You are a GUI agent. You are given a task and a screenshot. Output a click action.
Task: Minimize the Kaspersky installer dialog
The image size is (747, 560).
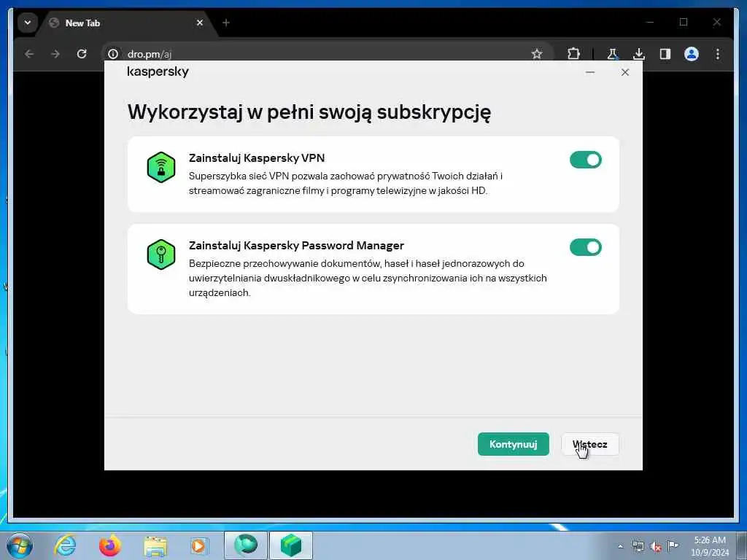point(589,72)
